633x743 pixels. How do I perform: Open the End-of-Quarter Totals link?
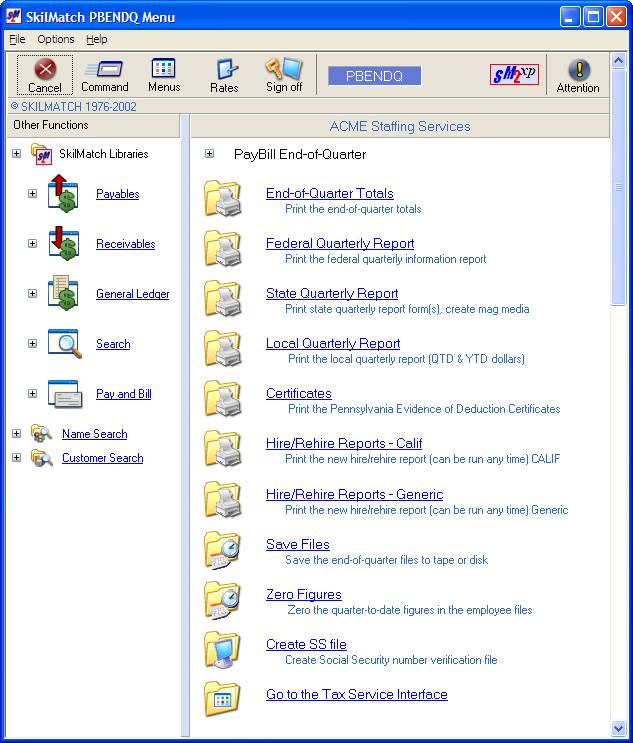(330, 193)
